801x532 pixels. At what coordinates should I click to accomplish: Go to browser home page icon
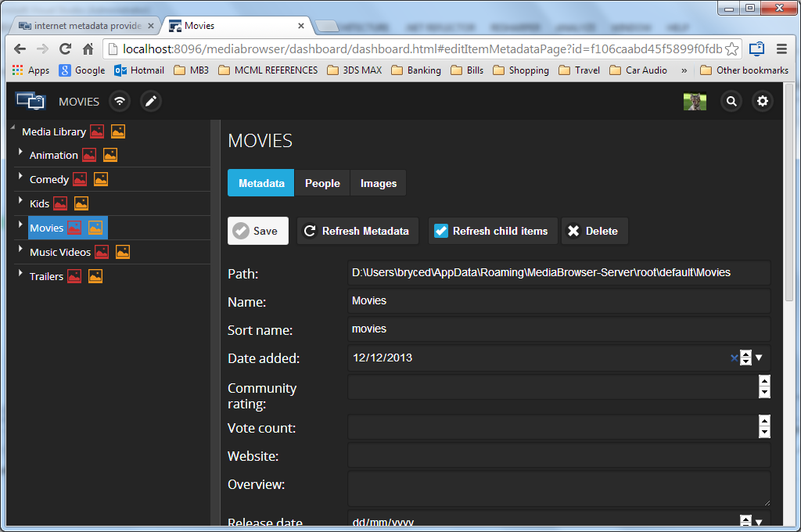pyautogui.click(x=88, y=49)
